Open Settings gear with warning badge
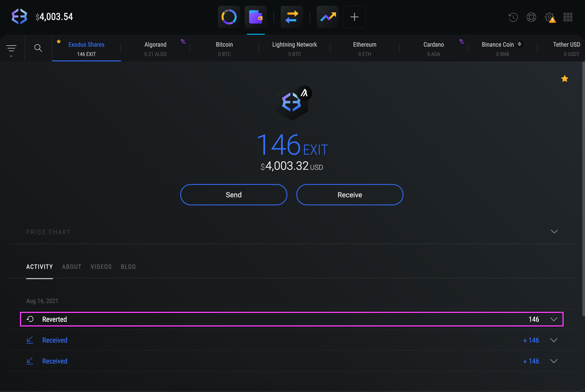585x392 pixels. [550, 17]
